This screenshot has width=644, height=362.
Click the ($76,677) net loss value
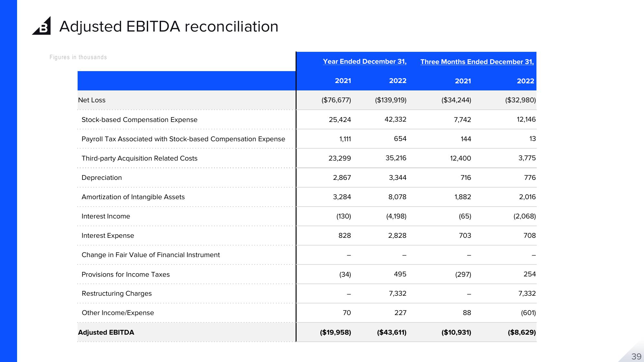tap(336, 100)
